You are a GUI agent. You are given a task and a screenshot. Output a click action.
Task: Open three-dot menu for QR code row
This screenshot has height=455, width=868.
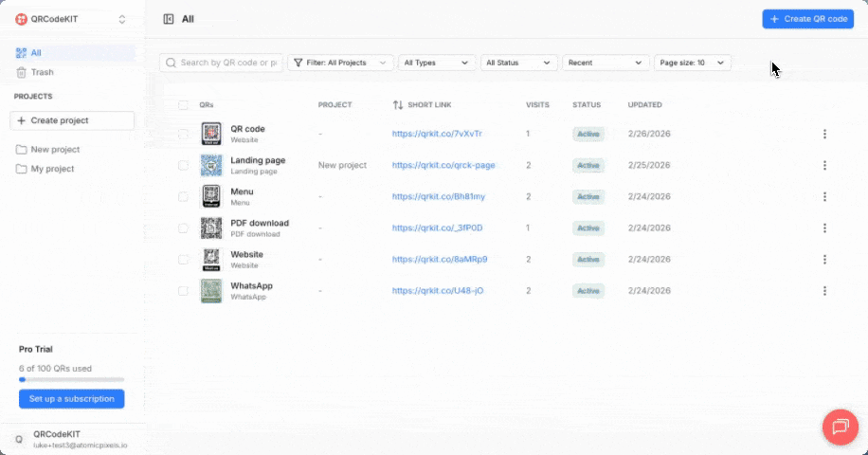pos(824,134)
